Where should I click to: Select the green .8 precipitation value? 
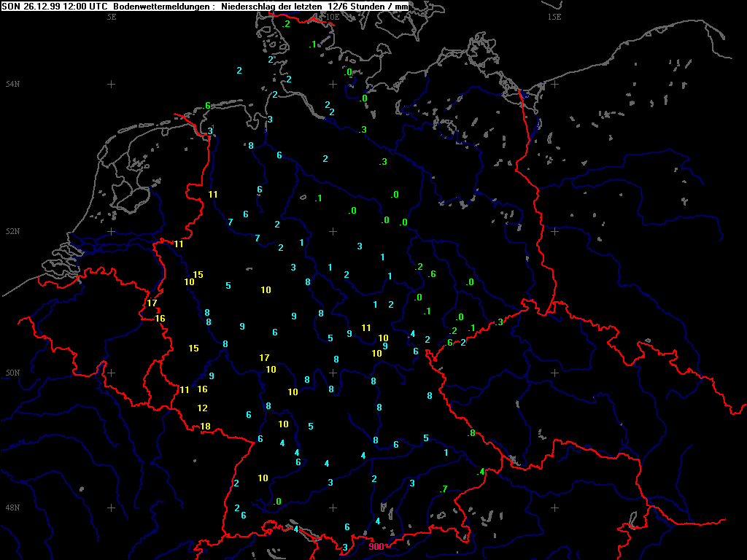[471, 433]
